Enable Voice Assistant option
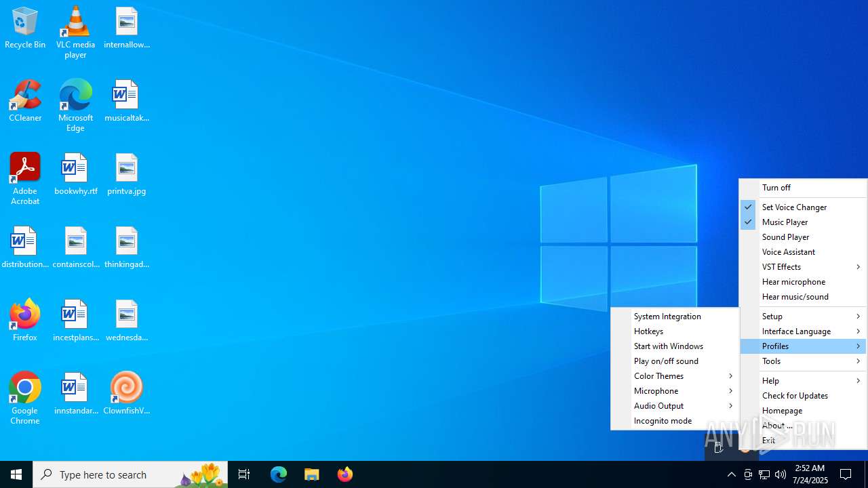 click(x=803, y=252)
